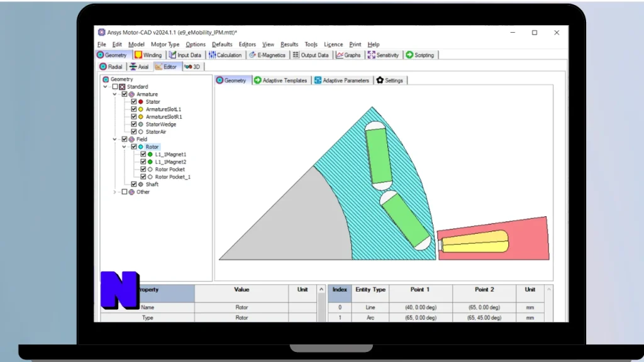The width and height of the screenshot is (644, 362).
Task: Open the Model menu
Action: pos(136,45)
